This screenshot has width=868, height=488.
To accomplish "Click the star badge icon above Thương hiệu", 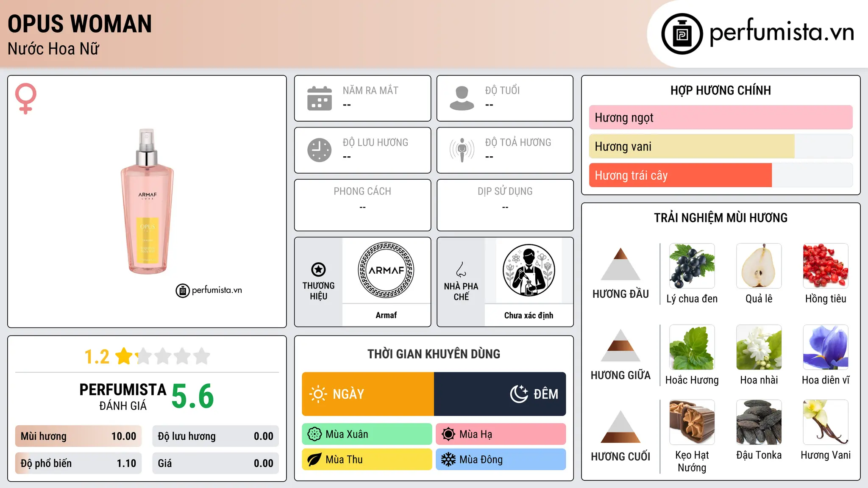I will [318, 269].
